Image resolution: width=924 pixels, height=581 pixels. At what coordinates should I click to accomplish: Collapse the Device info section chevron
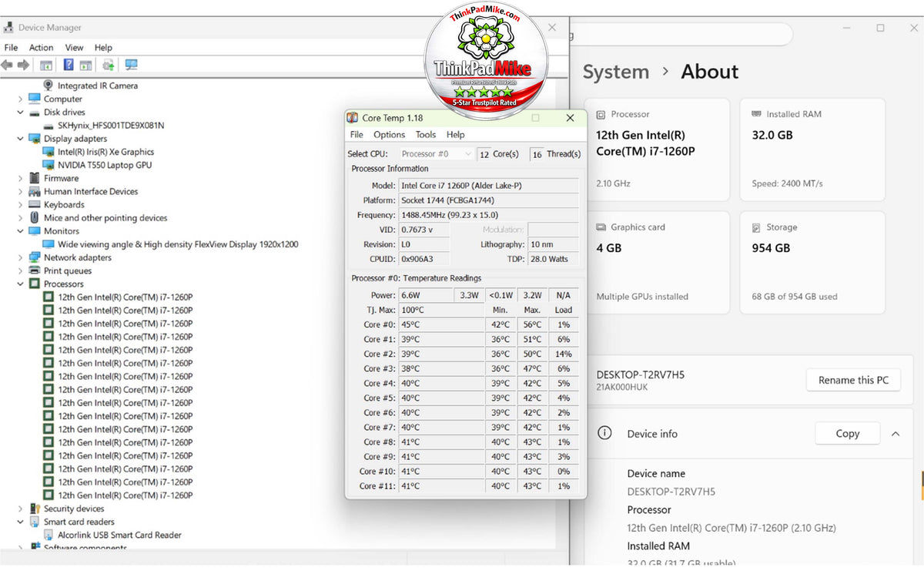click(896, 434)
